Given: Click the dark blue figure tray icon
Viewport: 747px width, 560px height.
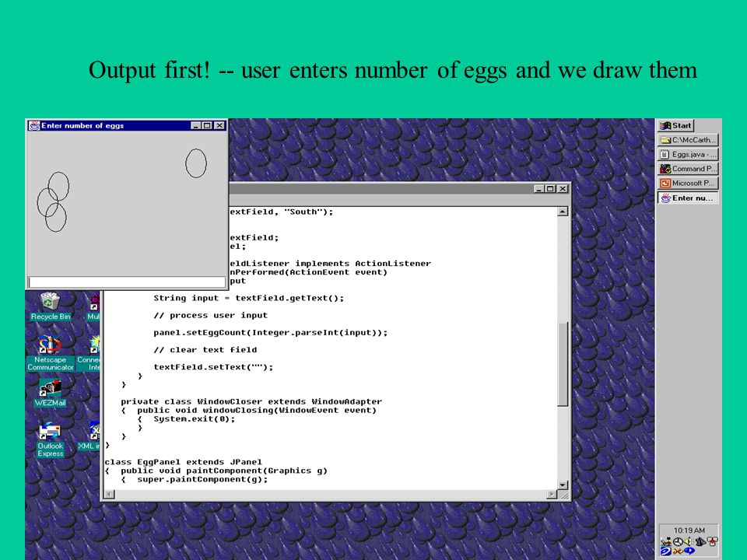Looking at the screenshot, I should tap(701, 541).
